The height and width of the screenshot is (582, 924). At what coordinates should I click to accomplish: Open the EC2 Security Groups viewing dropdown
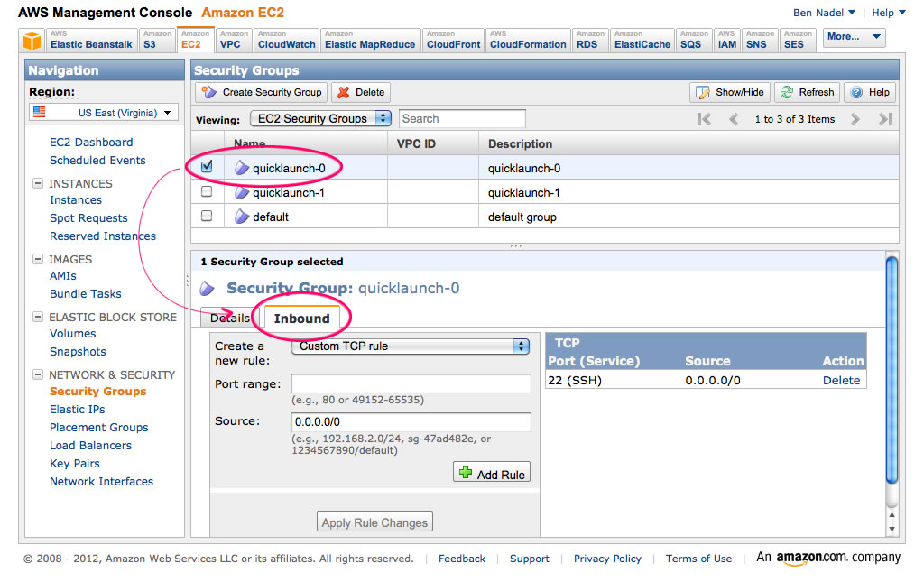coord(320,118)
